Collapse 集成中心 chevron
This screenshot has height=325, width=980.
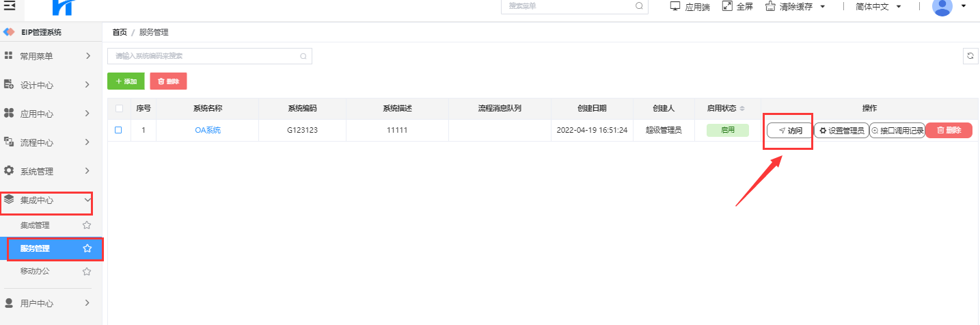(x=87, y=200)
